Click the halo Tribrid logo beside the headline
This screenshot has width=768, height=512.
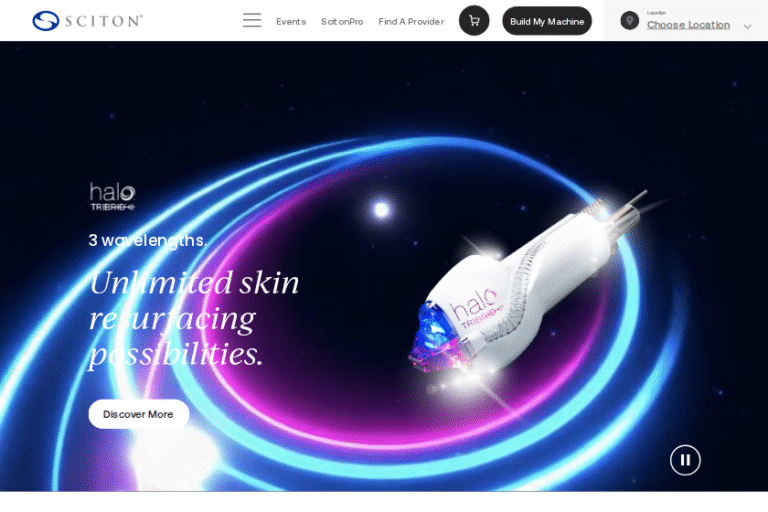(112, 196)
